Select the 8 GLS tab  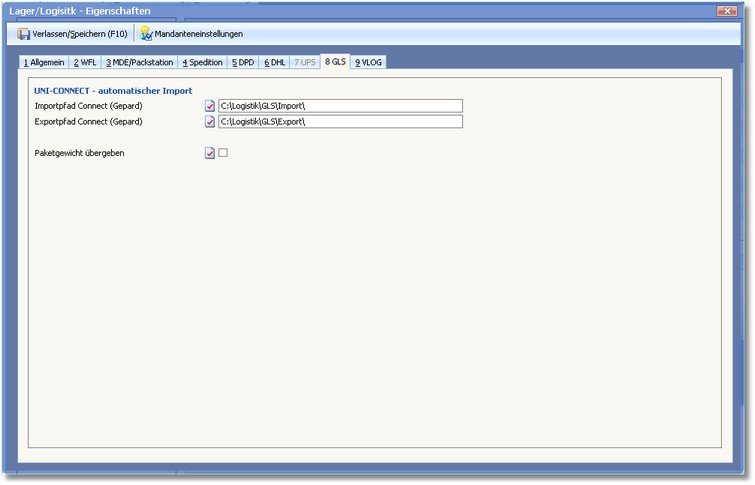(x=335, y=62)
